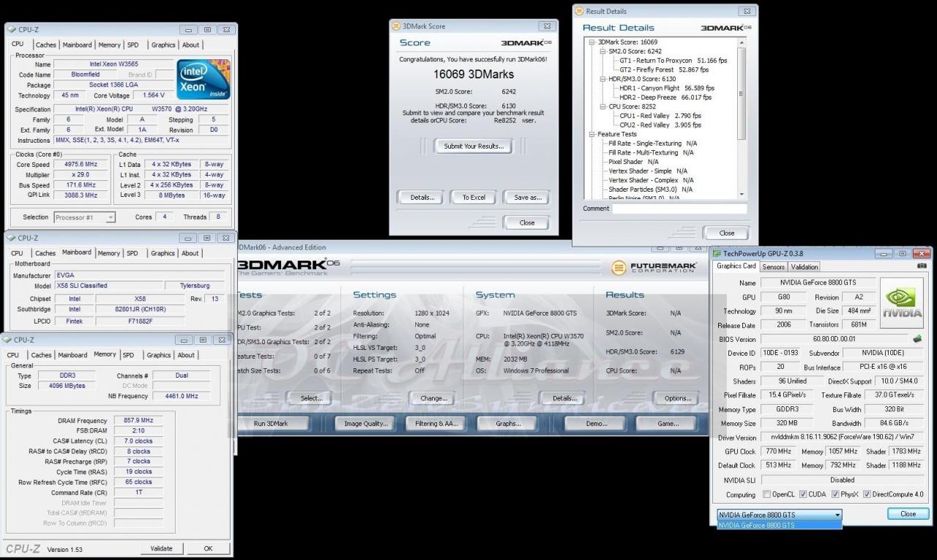Click the Comment input field

click(x=679, y=209)
